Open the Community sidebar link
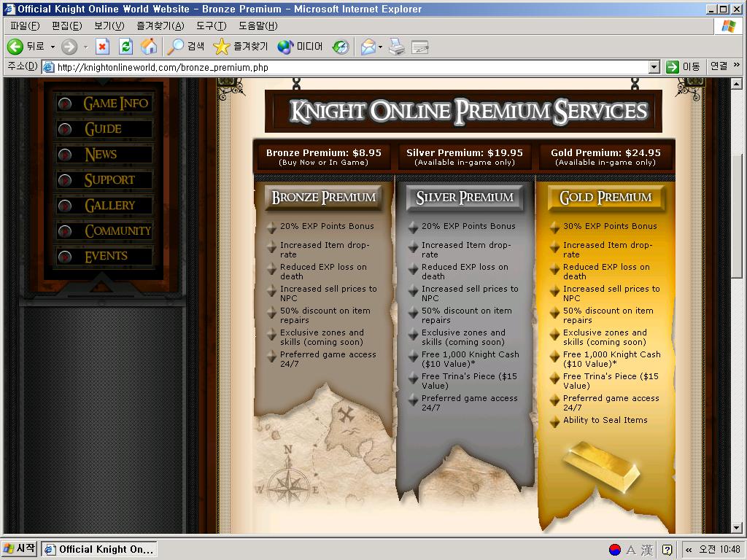Screen dimensions: 747x560 click(x=104, y=231)
